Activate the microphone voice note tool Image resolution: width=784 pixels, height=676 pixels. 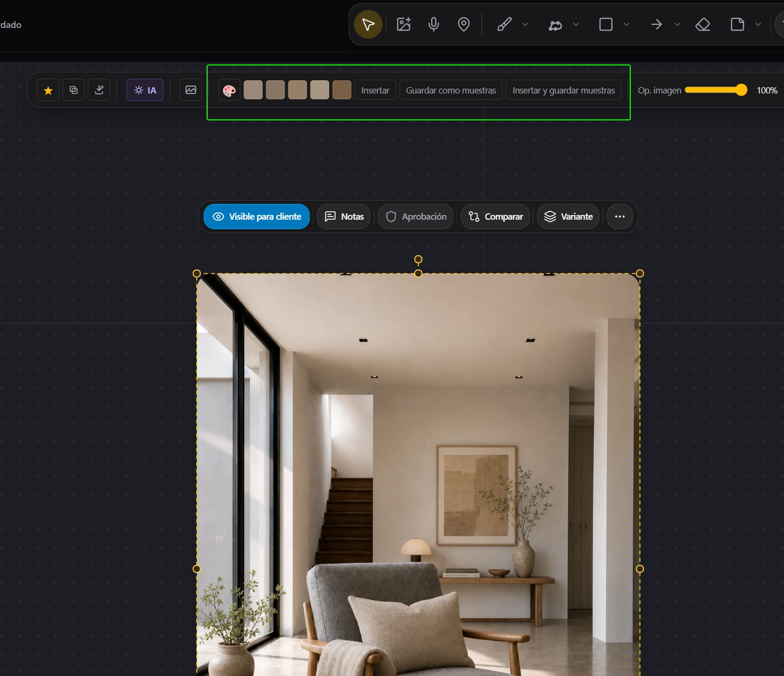[x=434, y=24]
